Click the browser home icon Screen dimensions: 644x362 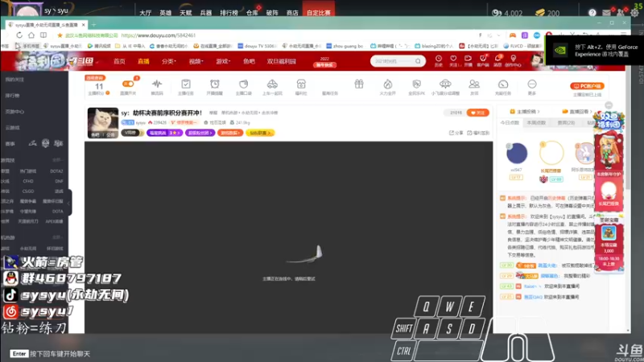[31, 35]
